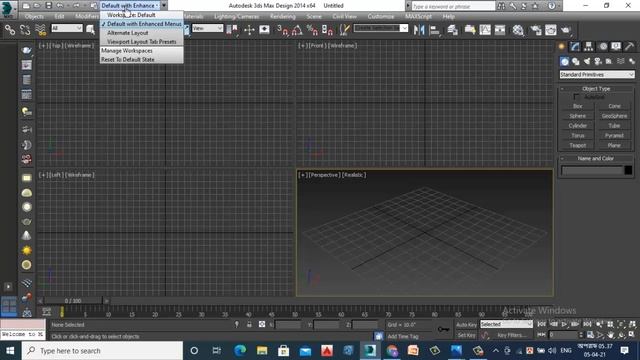Open Microsoft Edge from the taskbar
This screenshot has height=360, width=640.
click(x=240, y=351)
